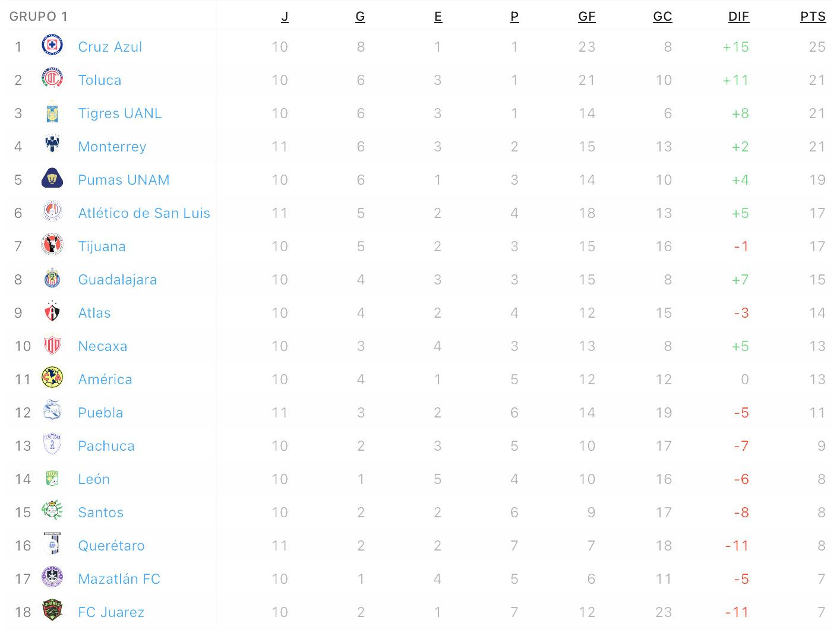840x639 pixels.
Task: Click the Pumas UNAM logo
Action: [x=52, y=179]
